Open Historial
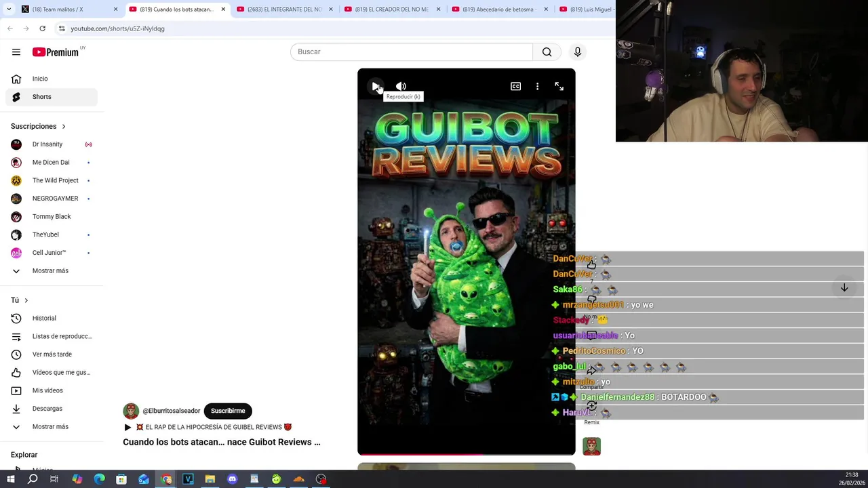Image resolution: width=868 pixels, height=488 pixels. pos(52,319)
